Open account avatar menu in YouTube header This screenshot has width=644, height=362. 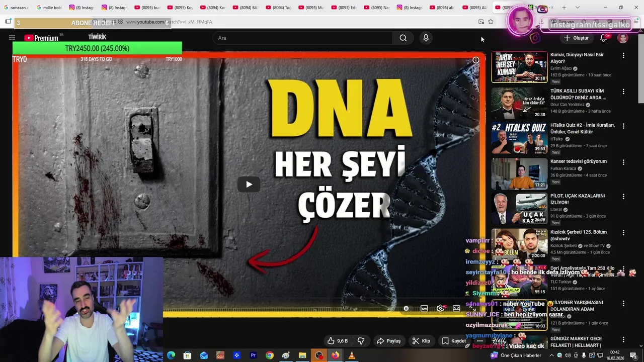click(x=623, y=38)
